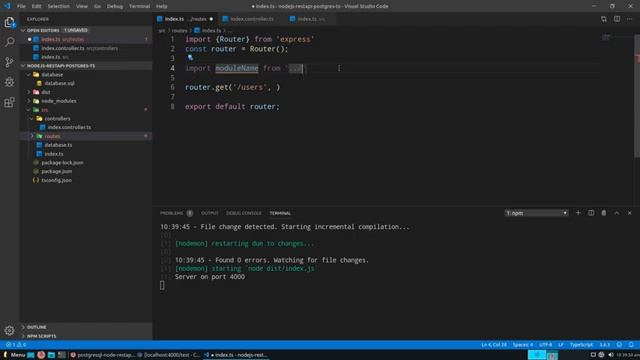The image size is (640, 360).
Task: Click the volume icon in system tray
Action: 611,355
